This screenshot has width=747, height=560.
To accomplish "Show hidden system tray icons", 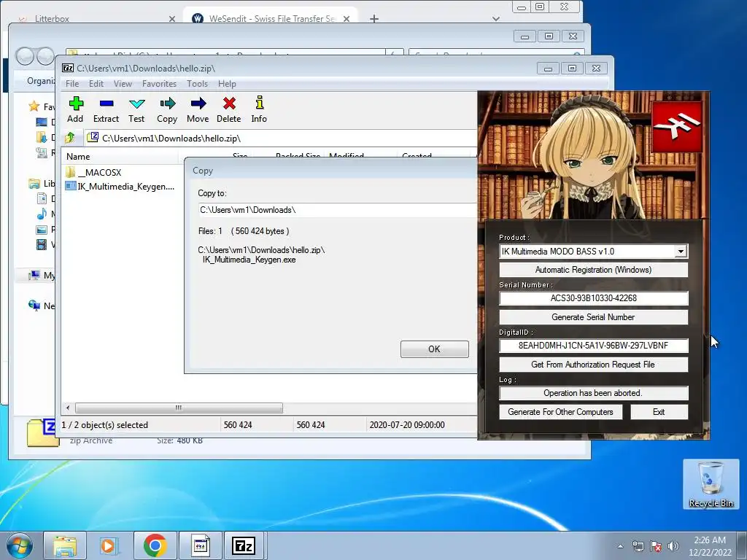I will point(620,546).
